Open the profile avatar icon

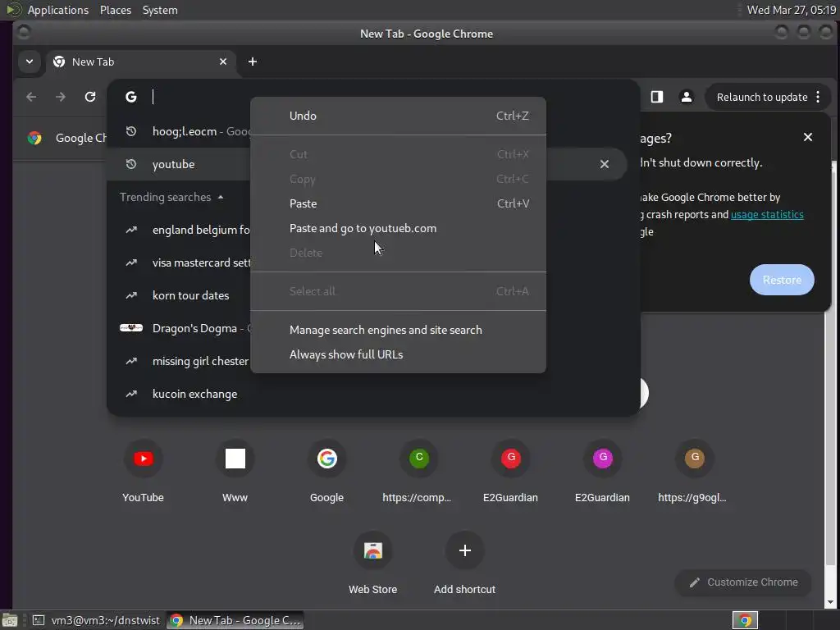point(687,97)
